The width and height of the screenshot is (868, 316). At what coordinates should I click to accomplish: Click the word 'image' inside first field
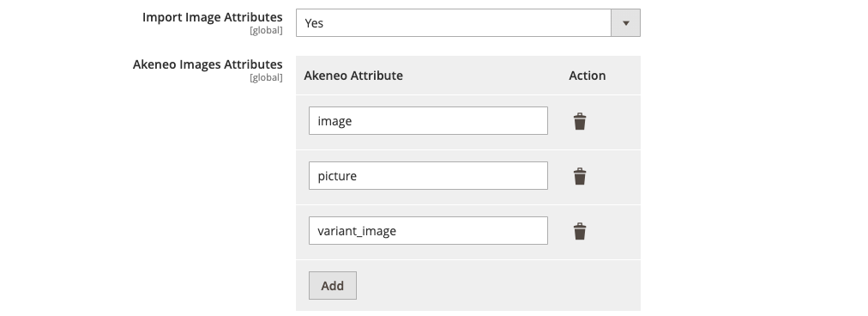coord(335,121)
